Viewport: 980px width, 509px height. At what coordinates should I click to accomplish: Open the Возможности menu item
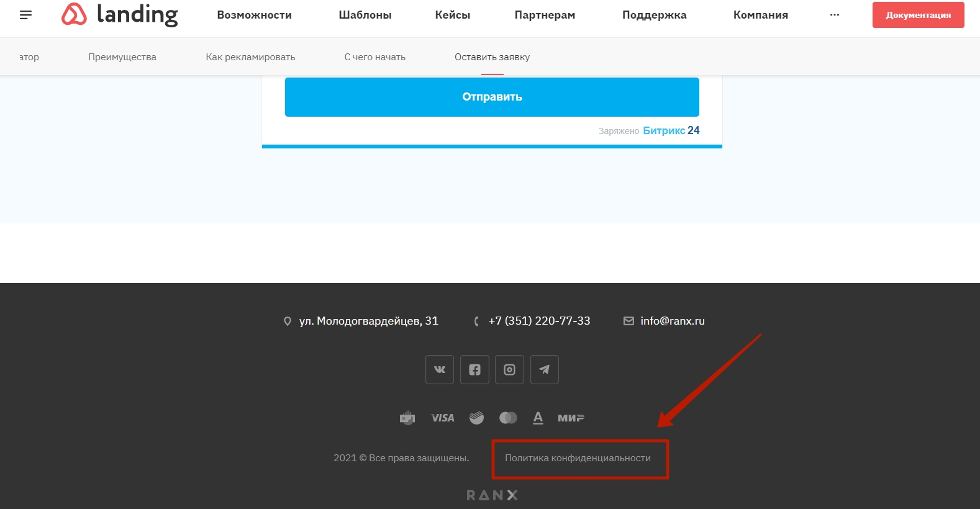point(254,15)
